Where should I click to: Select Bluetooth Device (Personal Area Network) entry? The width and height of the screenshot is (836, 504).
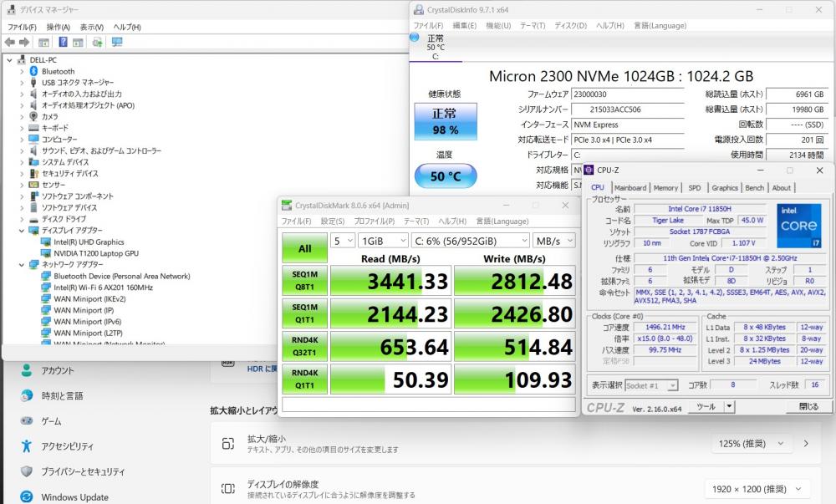tap(121, 276)
